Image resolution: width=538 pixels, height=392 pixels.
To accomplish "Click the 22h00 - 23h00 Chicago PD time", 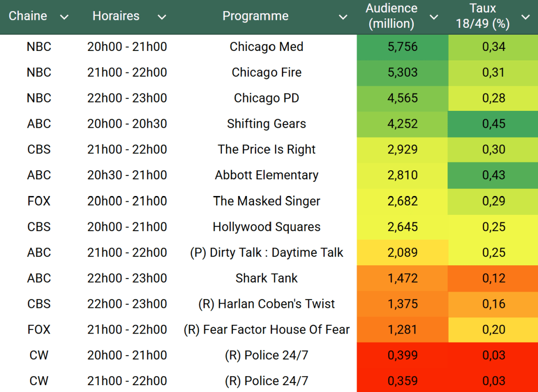I will click(127, 98).
